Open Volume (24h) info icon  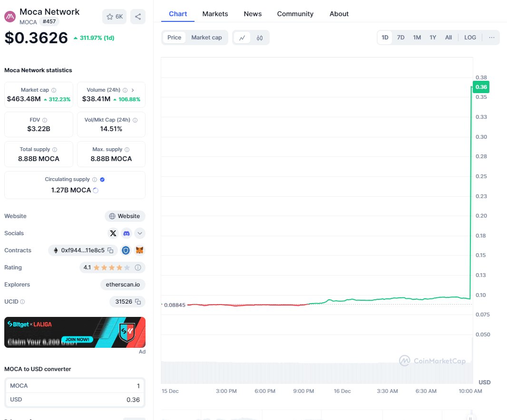(125, 90)
